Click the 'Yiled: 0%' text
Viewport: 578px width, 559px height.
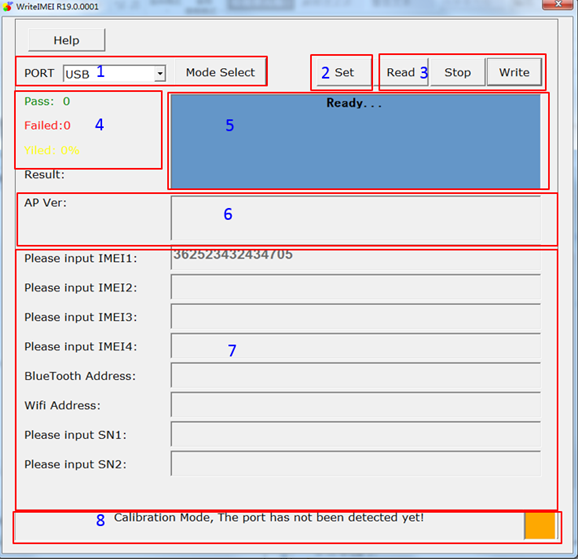[x=52, y=150]
